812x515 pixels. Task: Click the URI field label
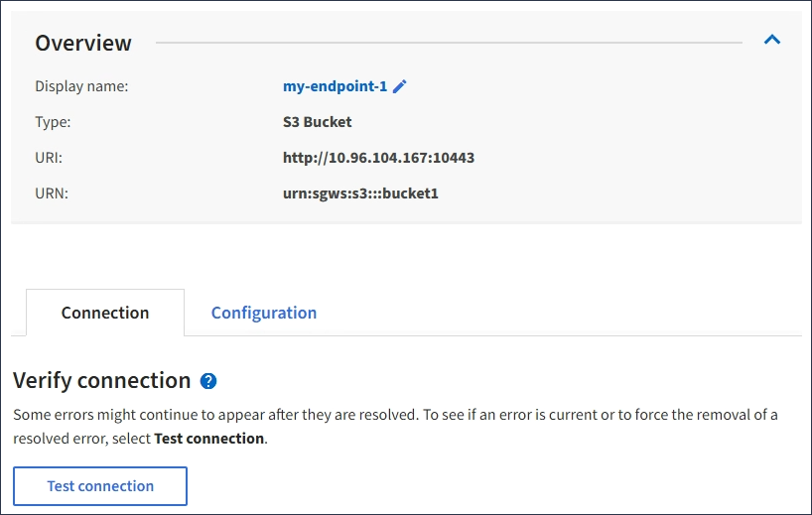tap(49, 158)
